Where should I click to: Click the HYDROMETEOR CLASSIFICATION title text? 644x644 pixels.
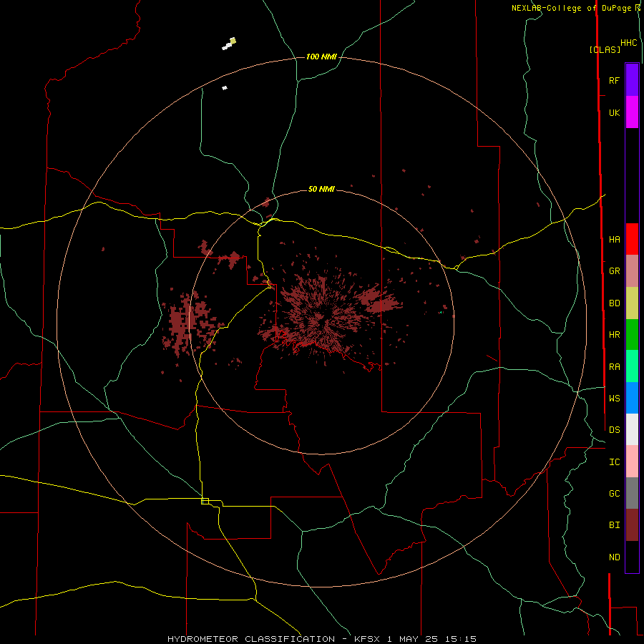coord(251,639)
